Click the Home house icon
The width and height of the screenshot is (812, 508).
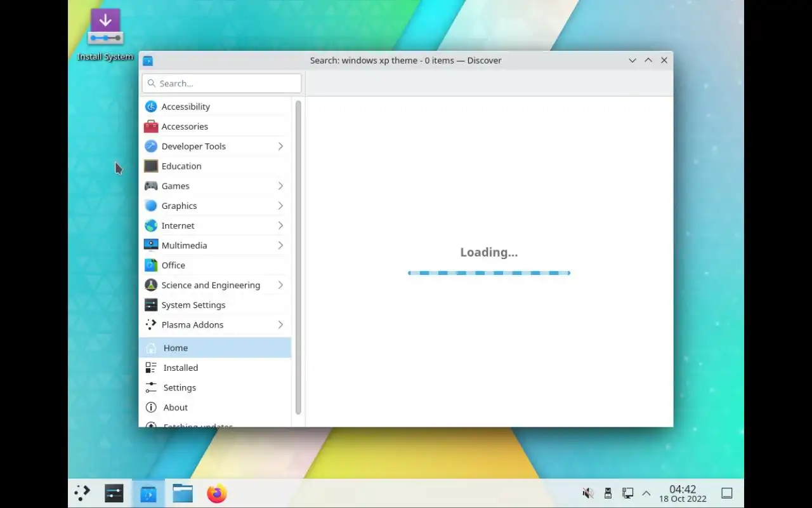[151, 348]
